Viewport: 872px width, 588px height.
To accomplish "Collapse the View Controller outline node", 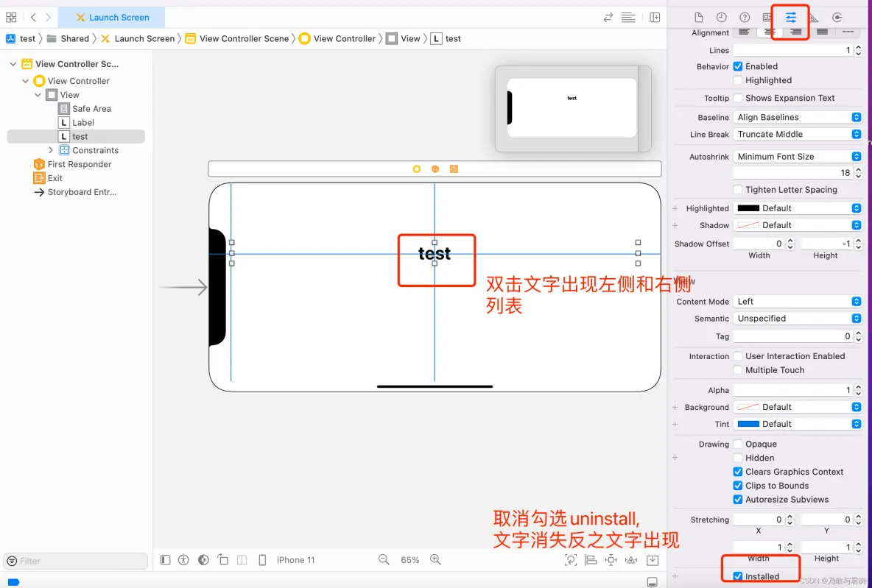I will (26, 81).
